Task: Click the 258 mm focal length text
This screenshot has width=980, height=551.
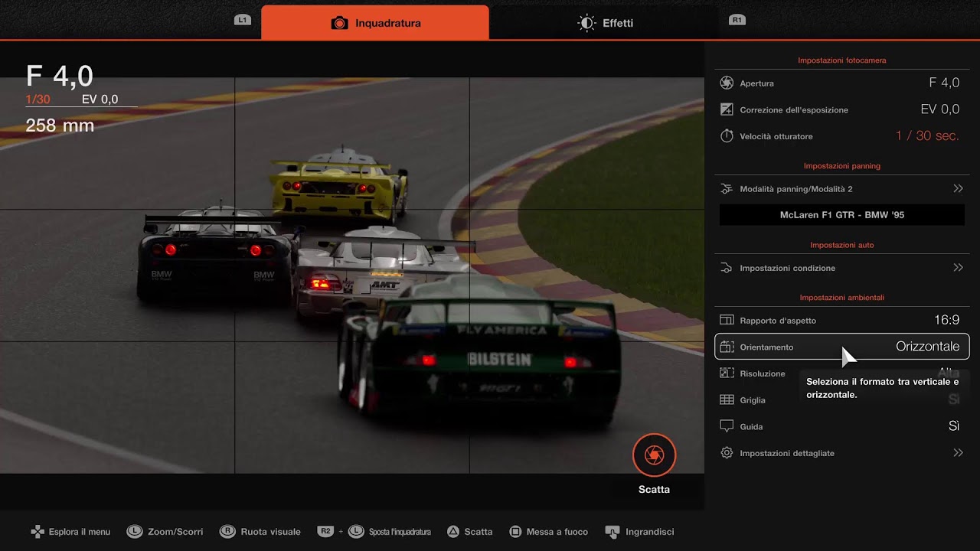Action: [x=60, y=126]
